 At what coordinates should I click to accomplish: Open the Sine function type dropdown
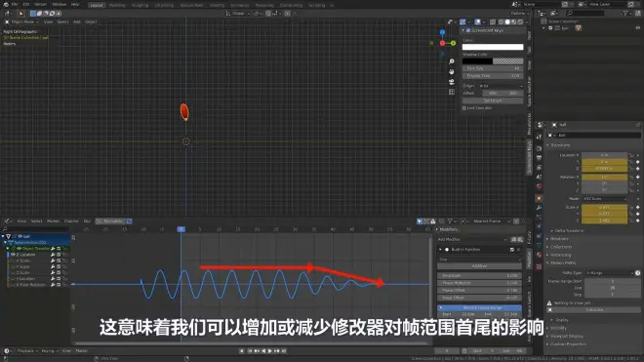[479, 260]
